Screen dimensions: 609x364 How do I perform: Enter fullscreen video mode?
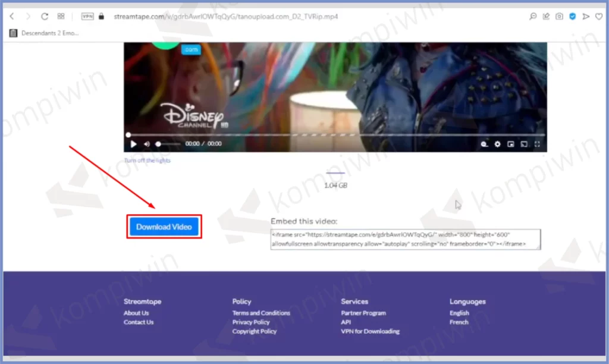(x=538, y=144)
